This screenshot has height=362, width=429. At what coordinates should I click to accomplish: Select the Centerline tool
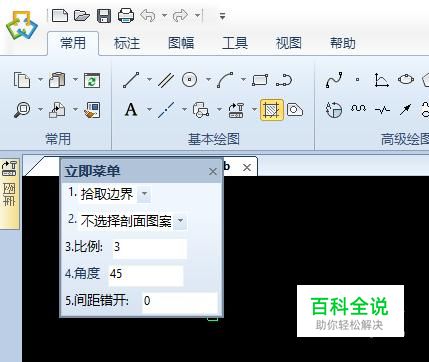166,110
